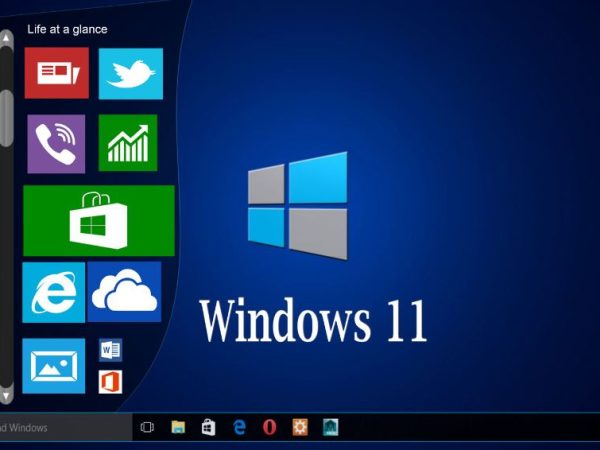Click the start menu scroll down arrow
This screenshot has width=600, height=450.
click(6, 395)
